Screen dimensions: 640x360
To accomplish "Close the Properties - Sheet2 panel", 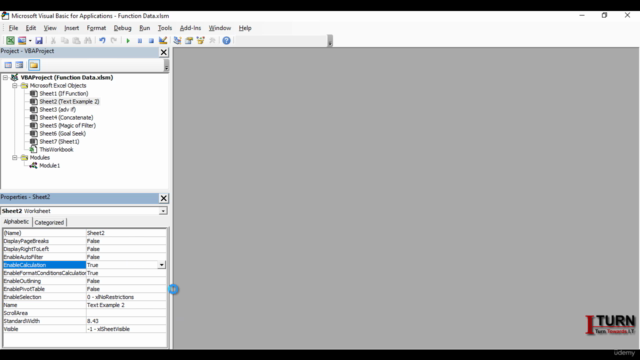I will point(164,198).
